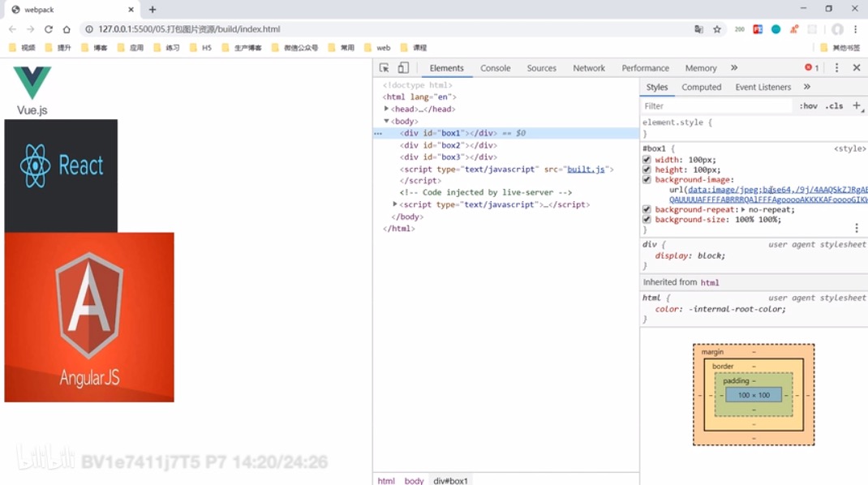
Task: Open the Memory tab
Action: (x=701, y=68)
